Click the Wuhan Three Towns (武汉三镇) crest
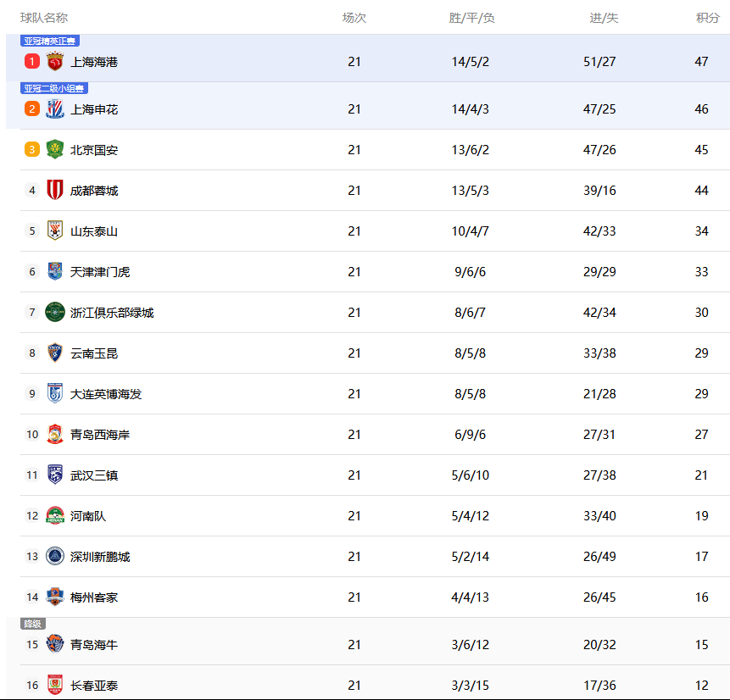Screen dimensions: 730x700 click(55, 475)
